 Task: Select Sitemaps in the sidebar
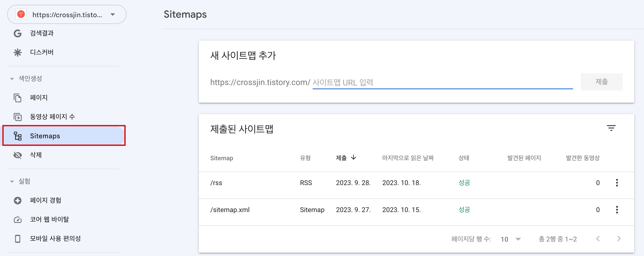tap(64, 136)
